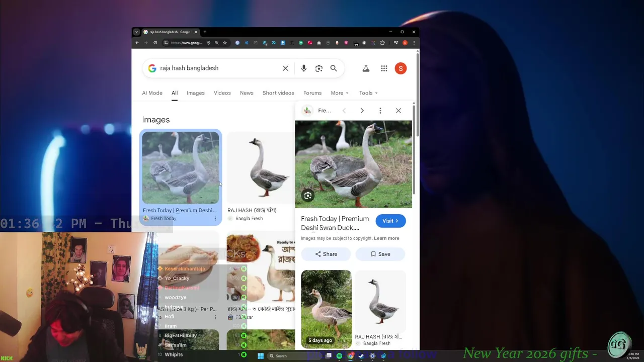Open related image marked 5 days ago
The height and width of the screenshot is (362, 644).
(326, 309)
